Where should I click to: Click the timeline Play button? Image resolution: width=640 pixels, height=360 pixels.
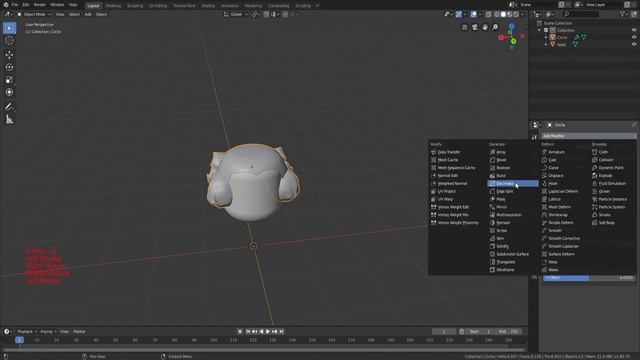(268, 331)
